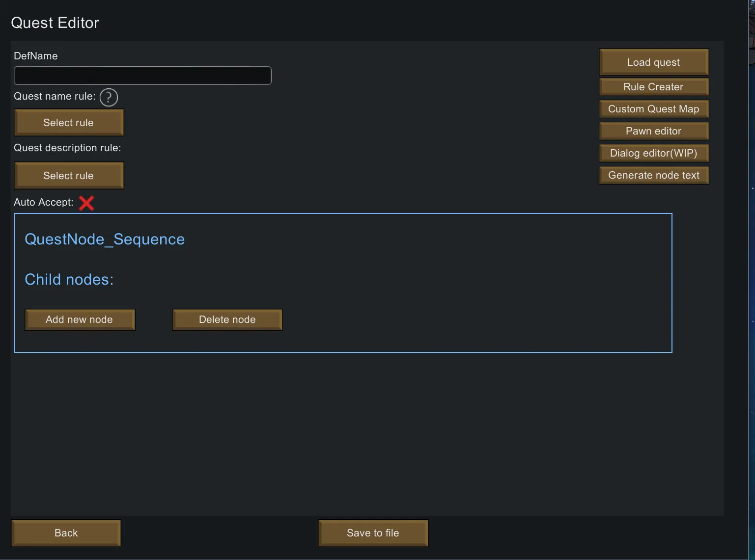Image resolution: width=755 pixels, height=560 pixels.
Task: Click the Child nodes heading
Action: [69, 280]
